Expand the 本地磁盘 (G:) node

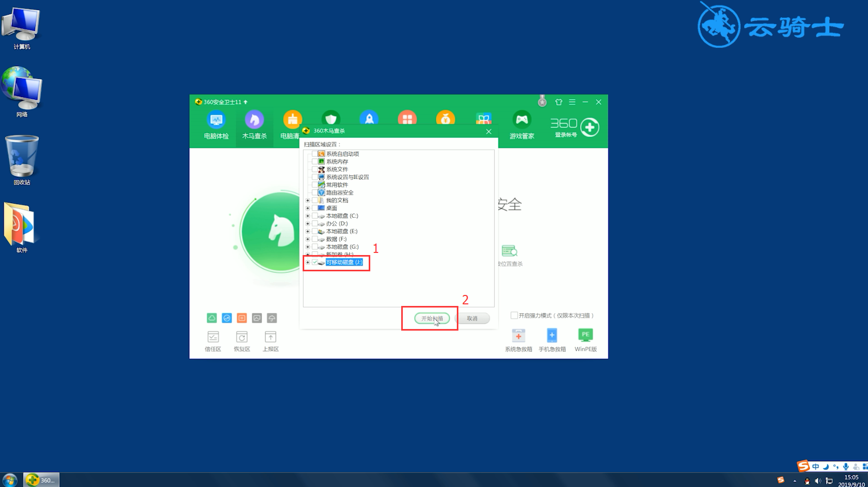tap(308, 247)
